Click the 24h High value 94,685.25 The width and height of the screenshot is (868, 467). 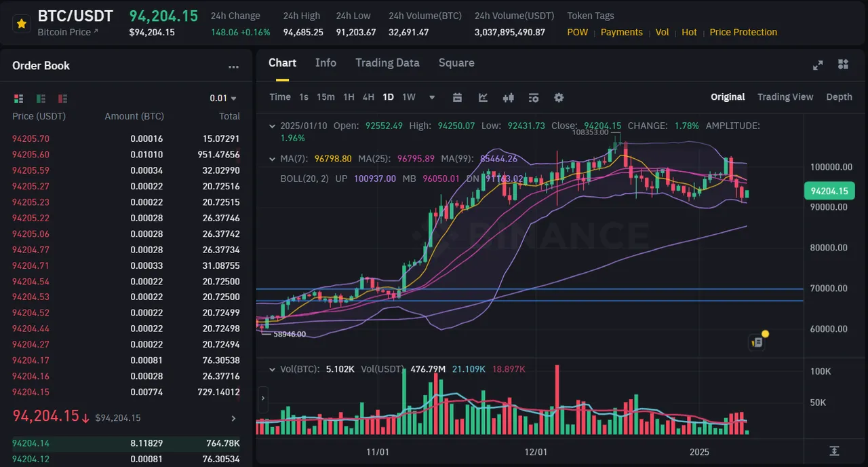[x=303, y=32]
